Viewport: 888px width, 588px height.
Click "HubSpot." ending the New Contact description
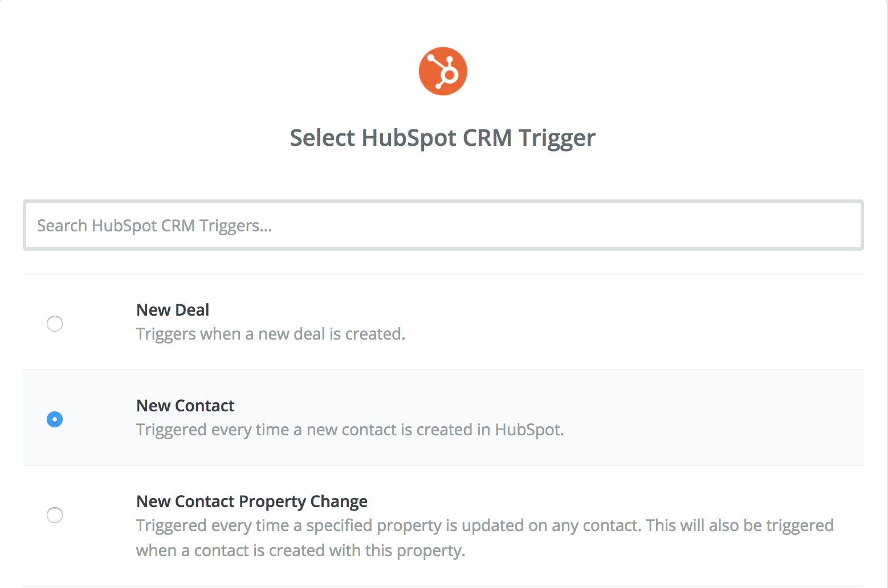[529, 430]
